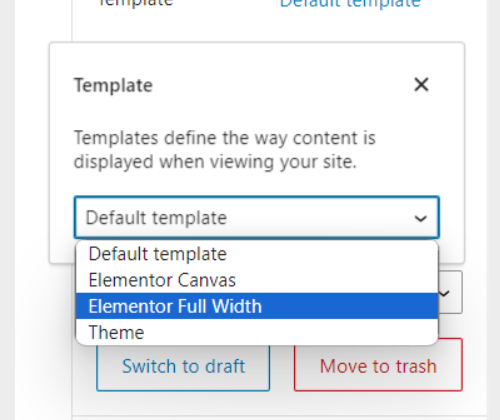This screenshot has width=500, height=420.
Task: Open the partially hidden dropdown behind the option list
Action: coord(450,292)
